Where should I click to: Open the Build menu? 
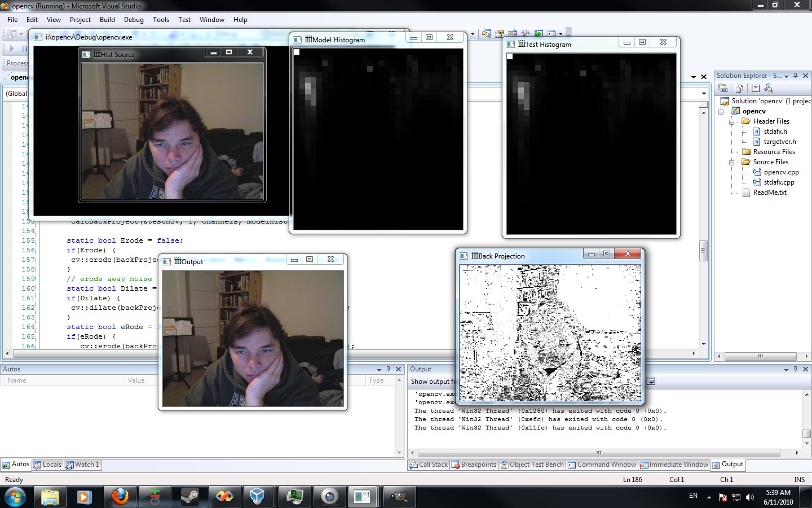pos(107,19)
